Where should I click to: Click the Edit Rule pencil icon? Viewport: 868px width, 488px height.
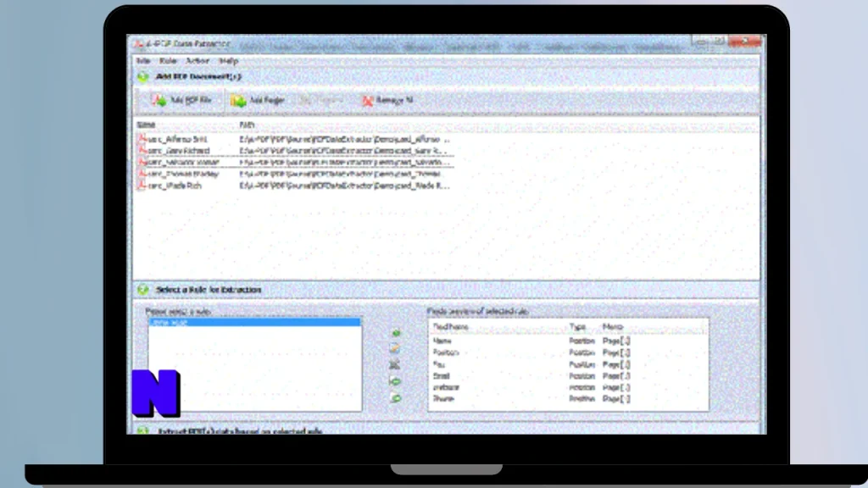coord(395,348)
